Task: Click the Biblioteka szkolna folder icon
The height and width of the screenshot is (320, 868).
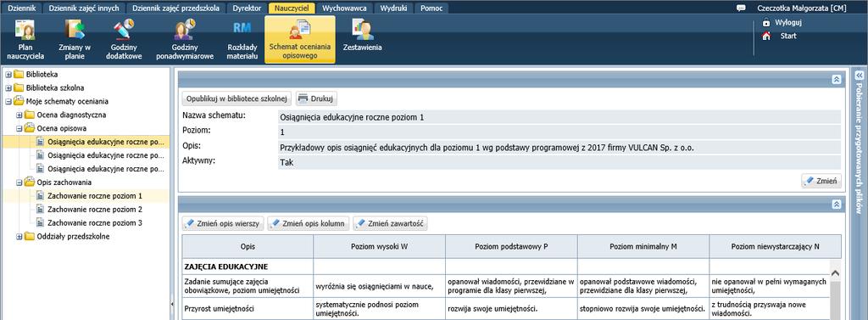Action: [x=19, y=87]
